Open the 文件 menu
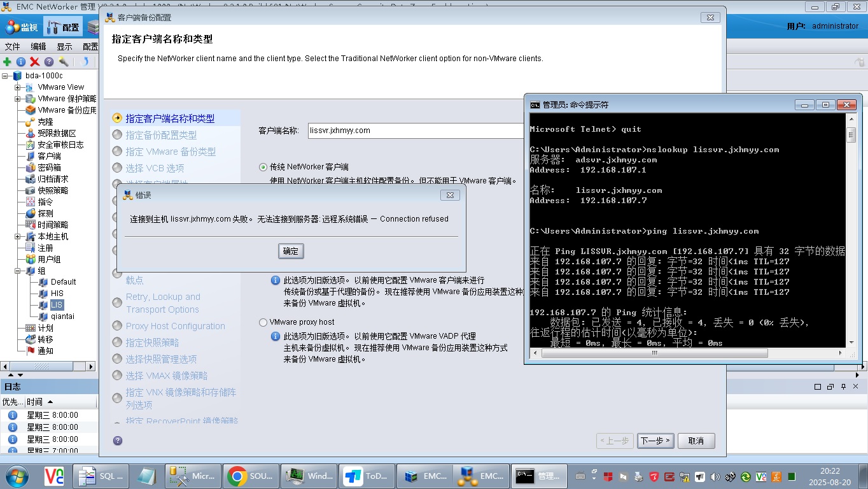Viewport: 868px width, 489px height. 12,46
